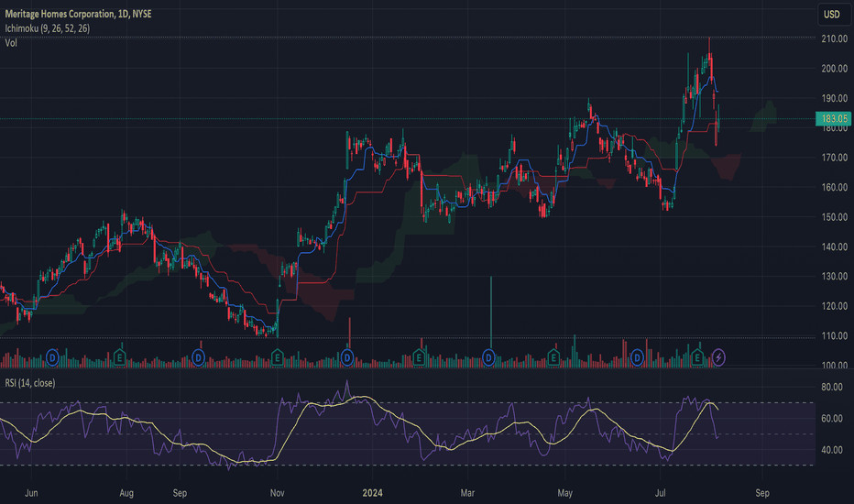The width and height of the screenshot is (854, 504).
Task: Click the Aug label on time axis
Action: (126, 493)
